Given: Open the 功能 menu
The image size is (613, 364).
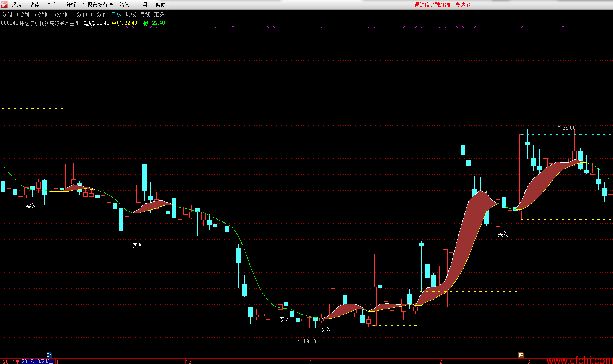Looking at the screenshot, I should click(35, 5).
